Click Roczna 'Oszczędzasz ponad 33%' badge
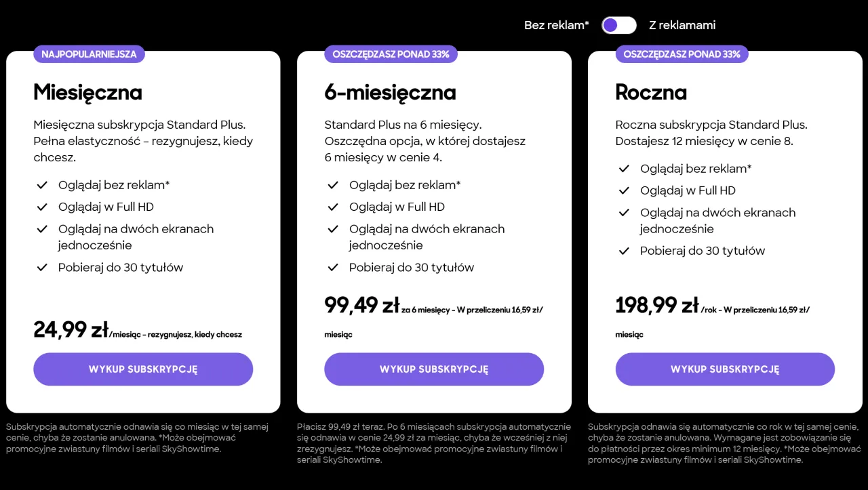 click(682, 54)
